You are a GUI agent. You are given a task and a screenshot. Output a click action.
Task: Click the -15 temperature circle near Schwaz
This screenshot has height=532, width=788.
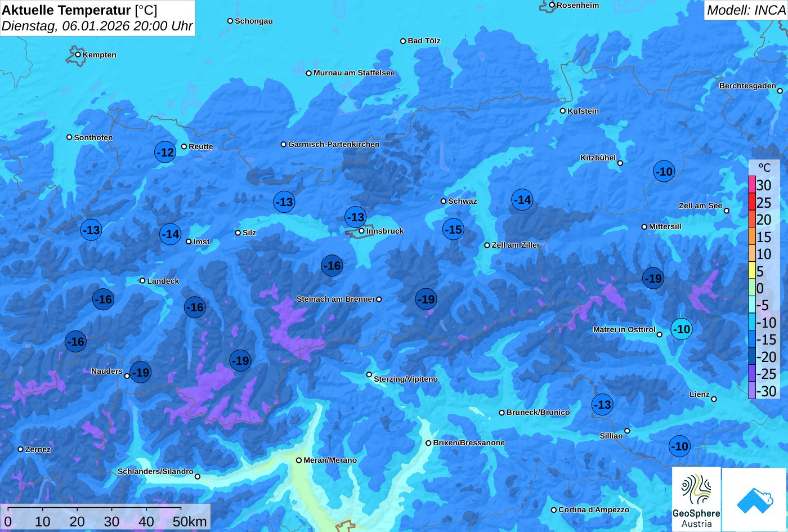pyautogui.click(x=453, y=229)
